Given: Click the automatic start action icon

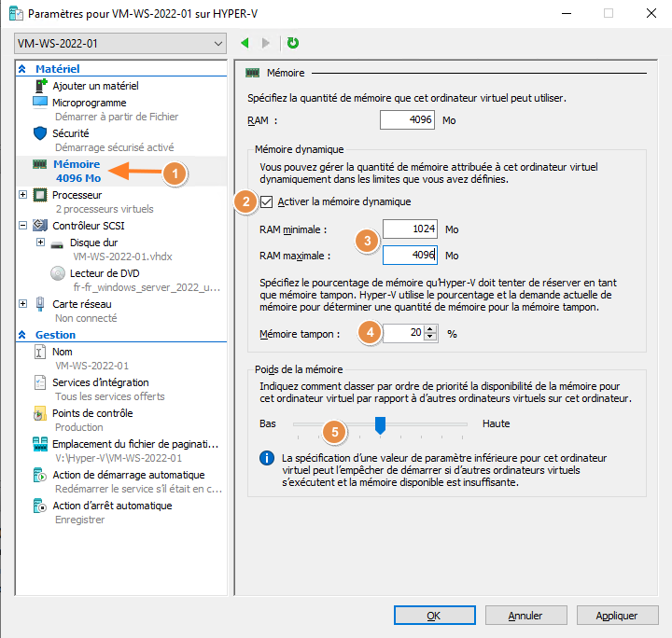Looking at the screenshot, I should tap(40, 475).
